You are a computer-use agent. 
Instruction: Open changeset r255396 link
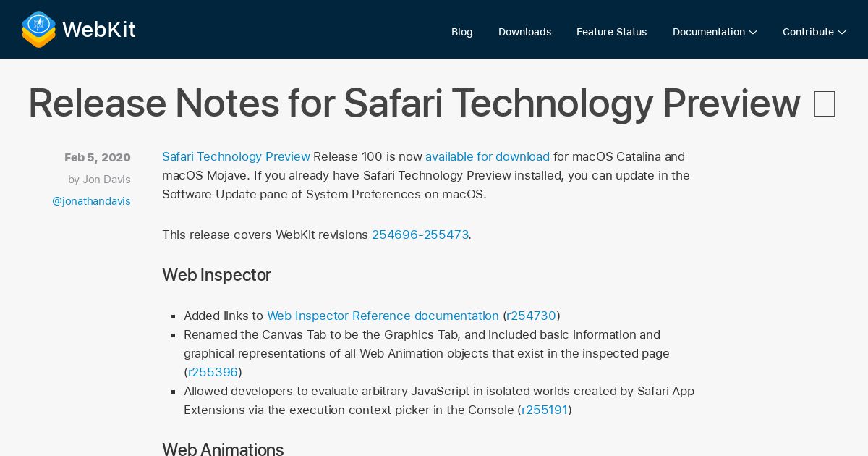[213, 372]
